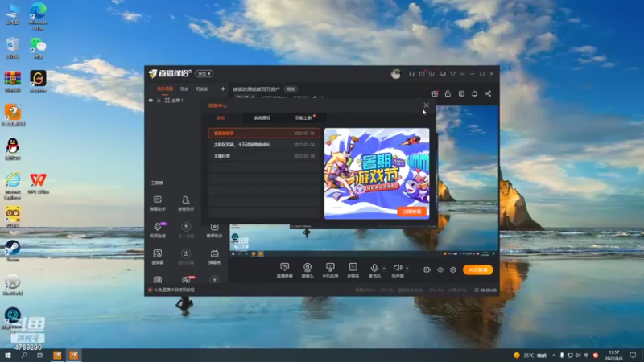Click 修改 button beside room title
This screenshot has width=644, height=362.
coord(291,89)
